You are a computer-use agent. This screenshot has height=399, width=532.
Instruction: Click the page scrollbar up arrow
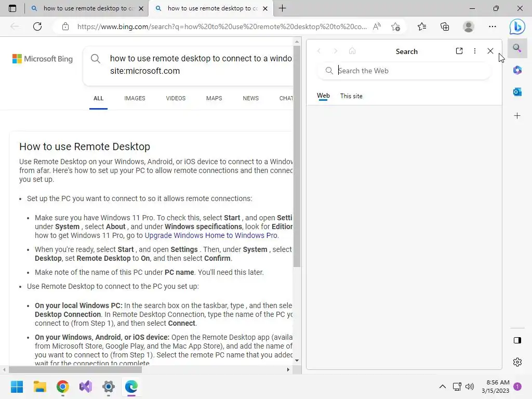(297, 42)
